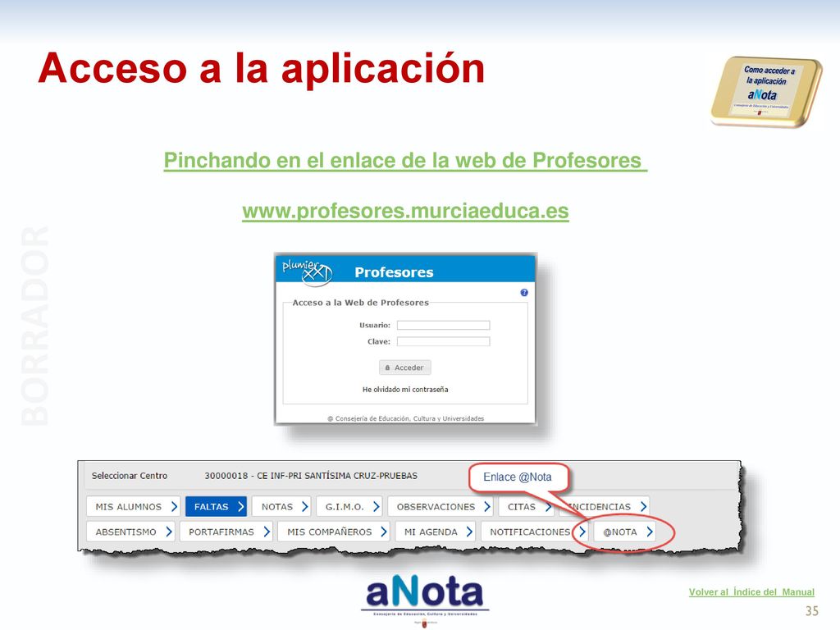Viewport: 840px width, 630px height.
Task: Click the chevron next to MI AGENDA
Action: pos(469,532)
